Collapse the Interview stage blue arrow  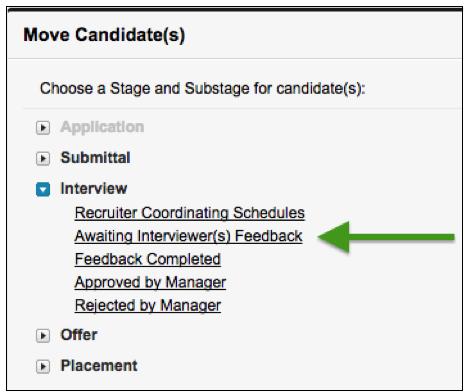coord(43,189)
